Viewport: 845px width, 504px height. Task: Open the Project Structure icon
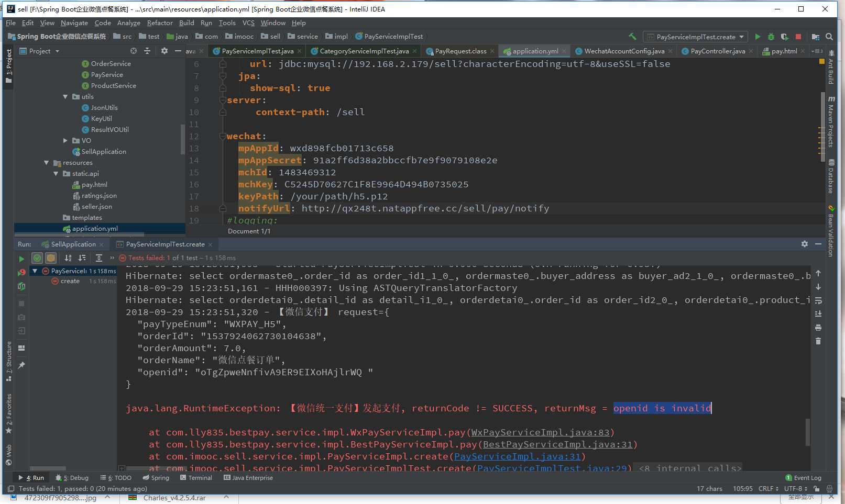pos(815,37)
